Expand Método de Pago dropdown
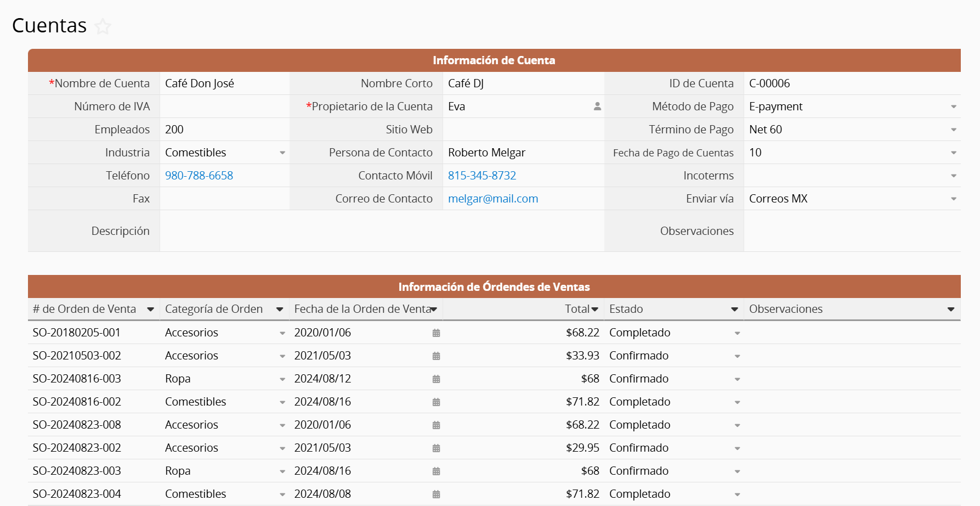Viewport: 980px width, 506px height. click(954, 107)
